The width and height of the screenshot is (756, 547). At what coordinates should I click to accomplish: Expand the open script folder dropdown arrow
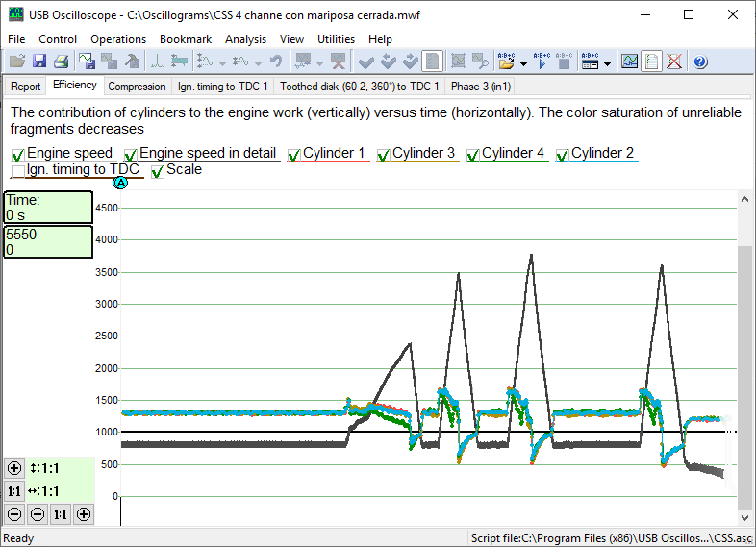click(x=523, y=63)
